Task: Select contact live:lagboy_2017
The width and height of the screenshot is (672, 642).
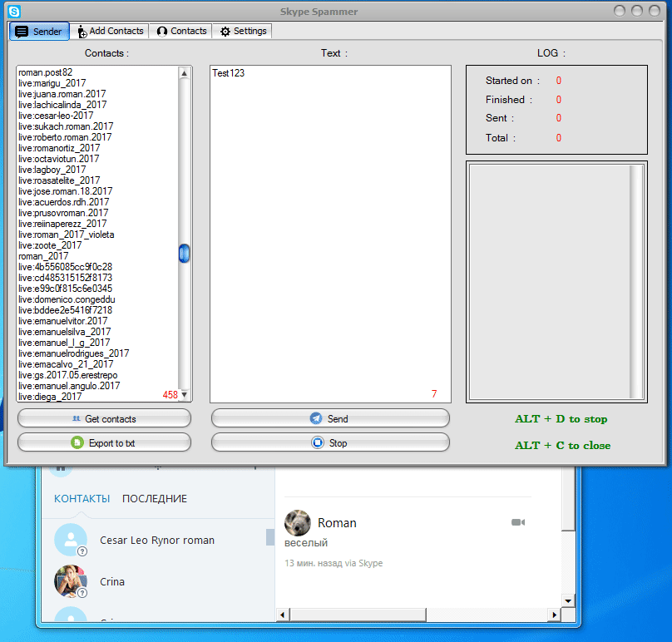Action: click(x=52, y=170)
